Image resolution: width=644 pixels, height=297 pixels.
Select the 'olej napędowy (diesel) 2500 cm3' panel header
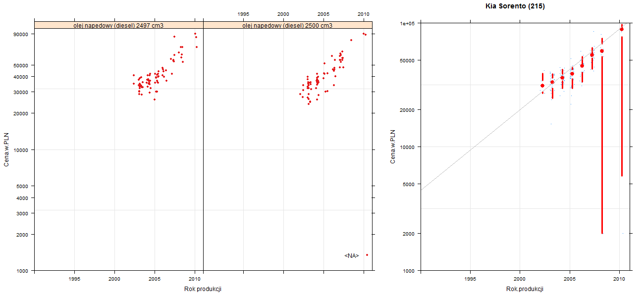tap(287, 25)
